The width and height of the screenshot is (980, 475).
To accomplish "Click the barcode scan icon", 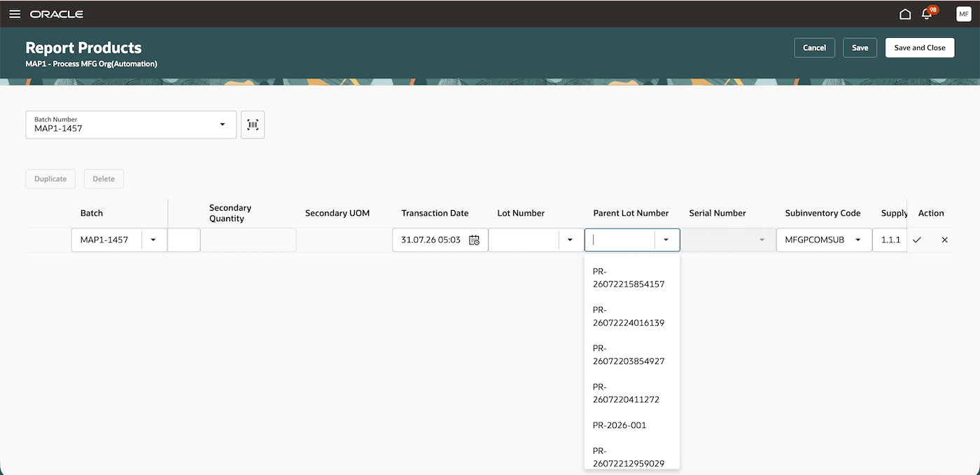I will click(253, 125).
